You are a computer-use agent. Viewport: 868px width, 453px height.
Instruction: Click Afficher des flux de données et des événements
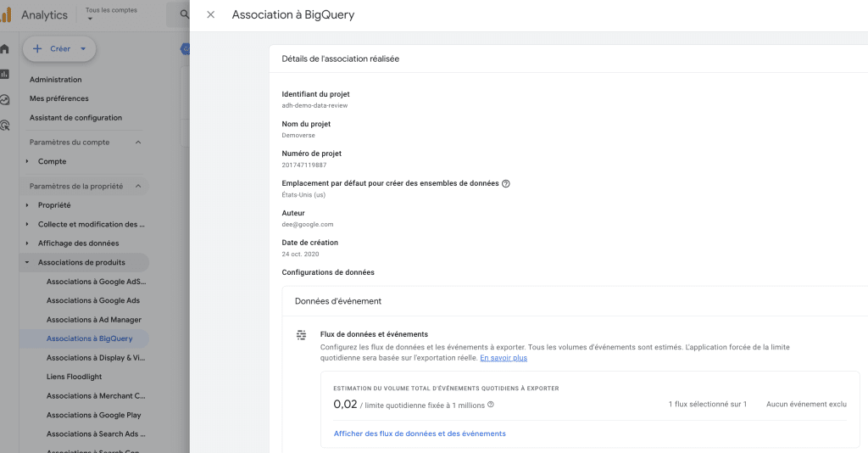420,433
